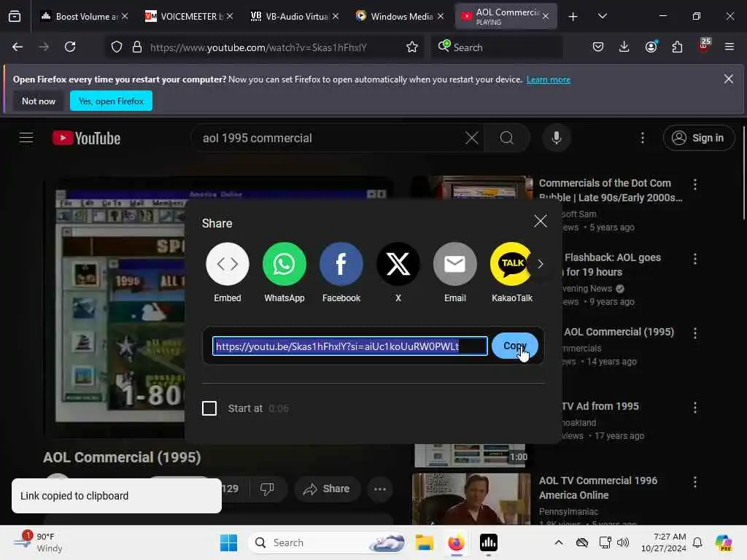Accept with Yes, open Firefox
747x560 pixels.
111,101
